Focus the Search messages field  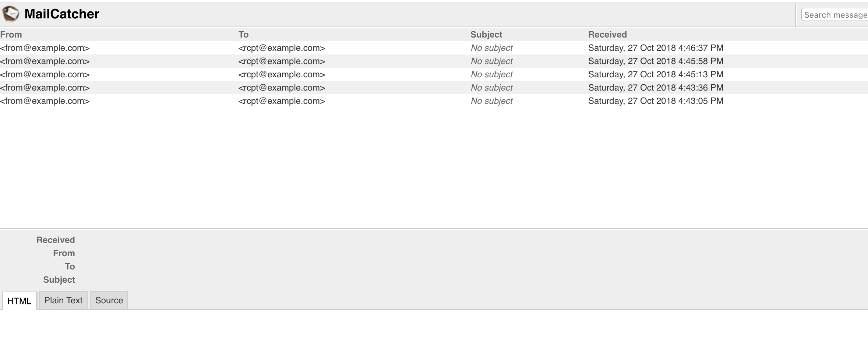point(835,15)
